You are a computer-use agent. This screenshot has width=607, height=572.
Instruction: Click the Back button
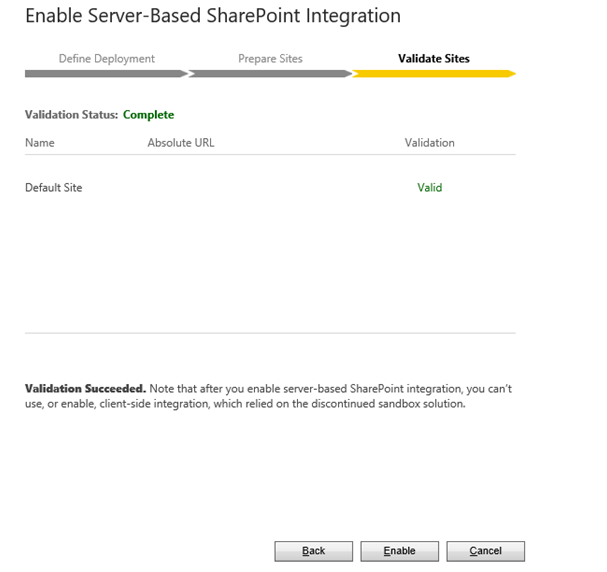pyautogui.click(x=313, y=551)
